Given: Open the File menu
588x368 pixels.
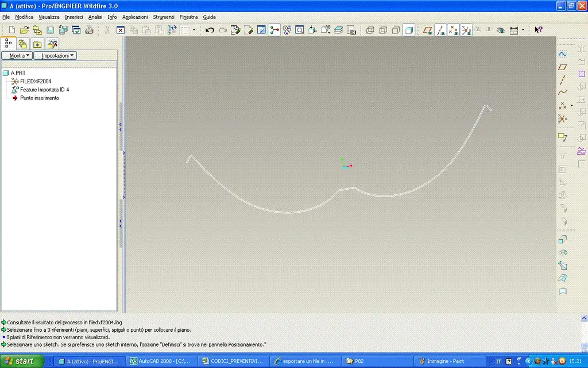Looking at the screenshot, I should point(6,17).
